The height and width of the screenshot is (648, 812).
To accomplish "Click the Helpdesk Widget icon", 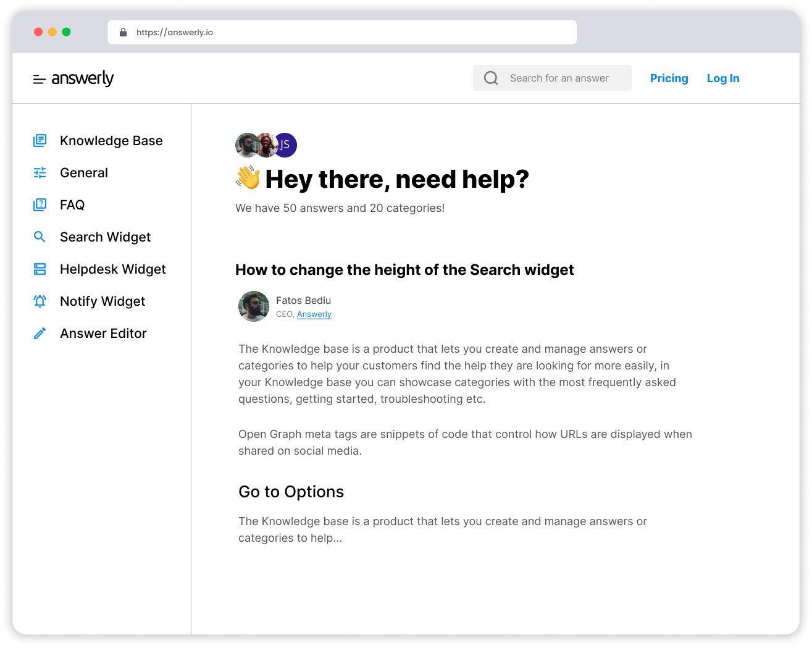I will (x=40, y=269).
